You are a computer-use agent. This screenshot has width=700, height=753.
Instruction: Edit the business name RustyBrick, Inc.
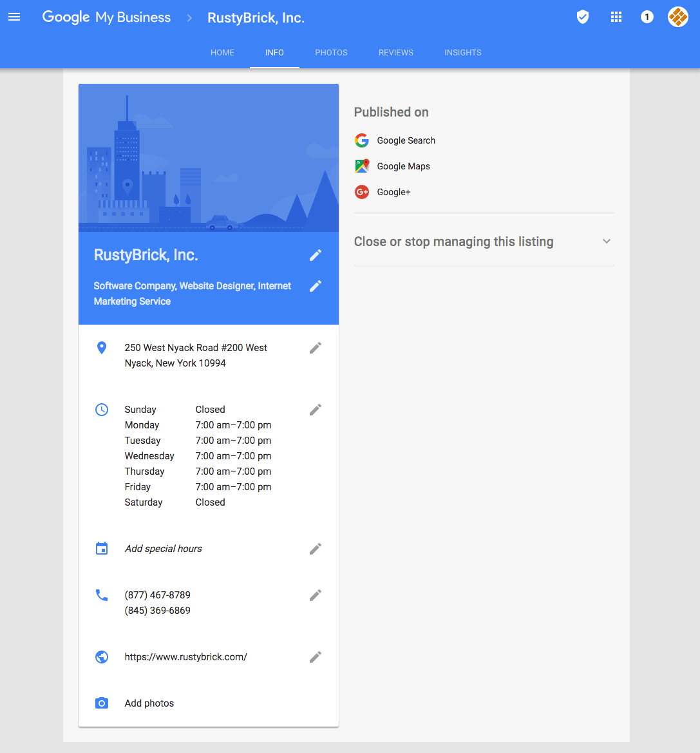click(x=316, y=255)
